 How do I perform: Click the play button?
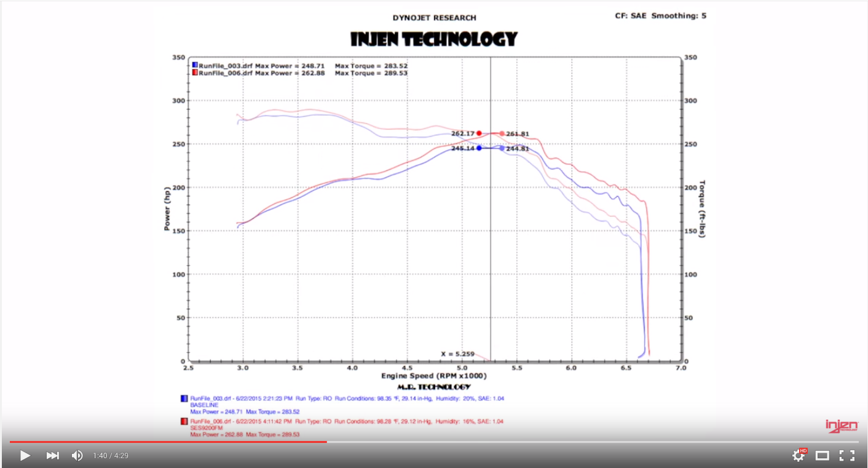(x=25, y=455)
